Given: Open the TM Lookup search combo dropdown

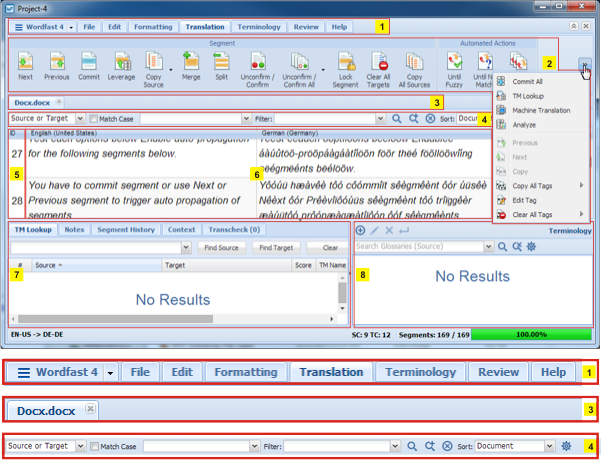Looking at the screenshot, I should pyautogui.click(x=186, y=248).
